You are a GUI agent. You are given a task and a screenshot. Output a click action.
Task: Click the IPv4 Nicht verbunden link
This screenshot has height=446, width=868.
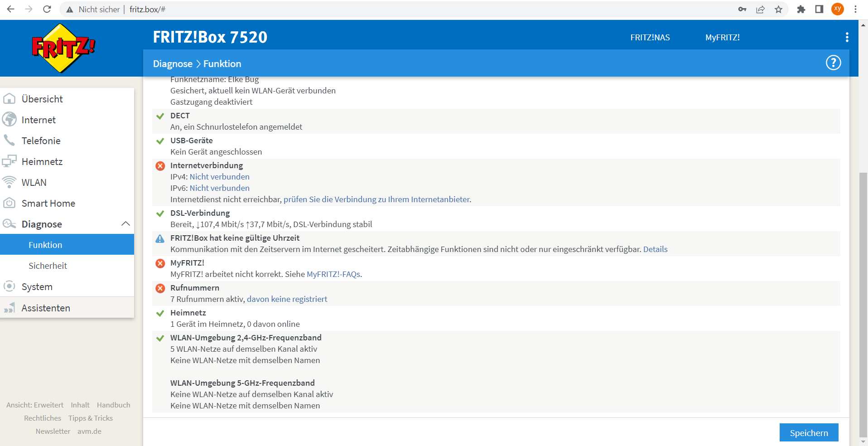[219, 177]
